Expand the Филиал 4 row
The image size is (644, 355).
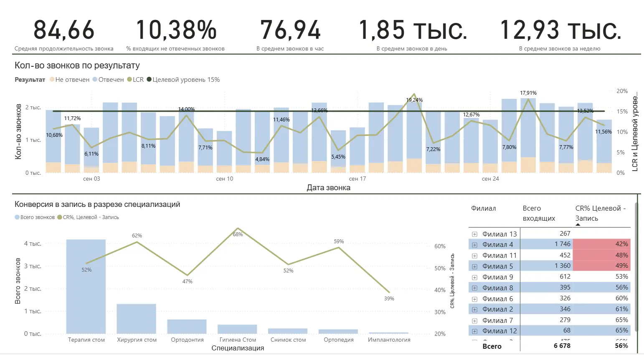(x=474, y=245)
